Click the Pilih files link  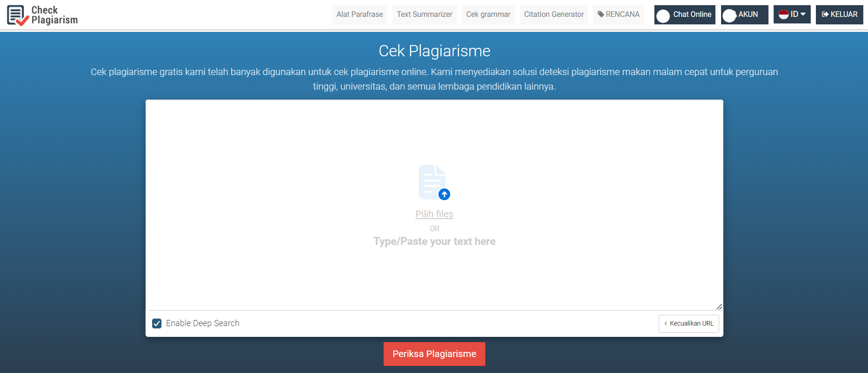coord(434,214)
